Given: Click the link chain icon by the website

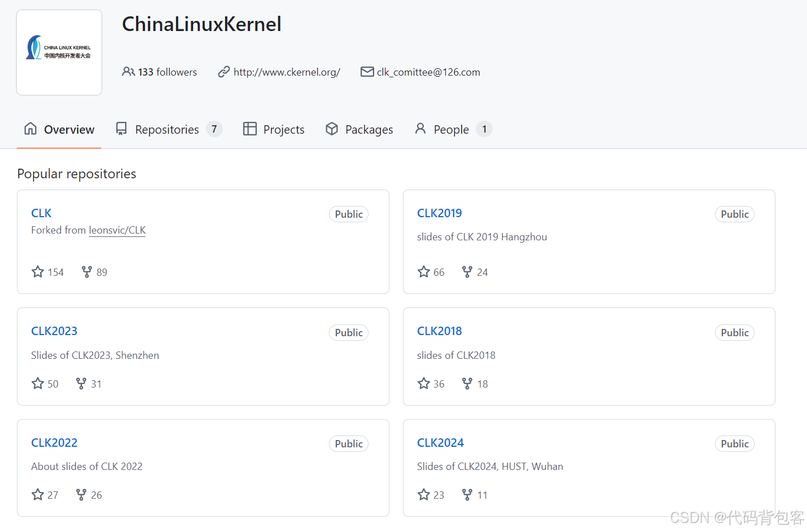Looking at the screenshot, I should point(224,72).
